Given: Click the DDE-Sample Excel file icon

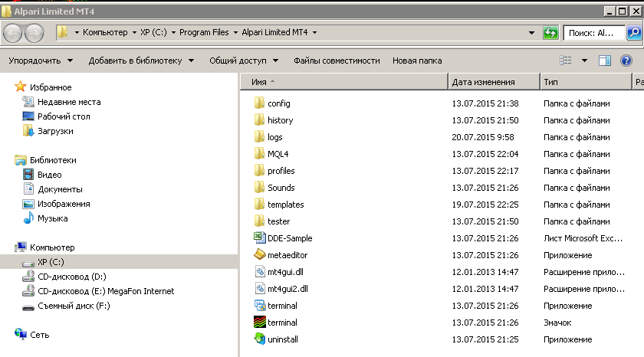Looking at the screenshot, I should [259, 237].
